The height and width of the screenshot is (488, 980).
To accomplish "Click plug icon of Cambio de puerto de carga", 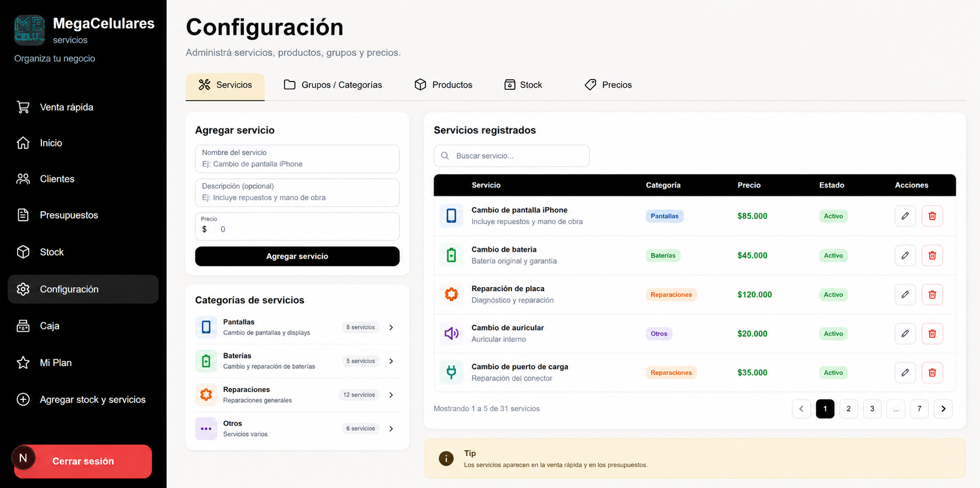I will point(451,372).
